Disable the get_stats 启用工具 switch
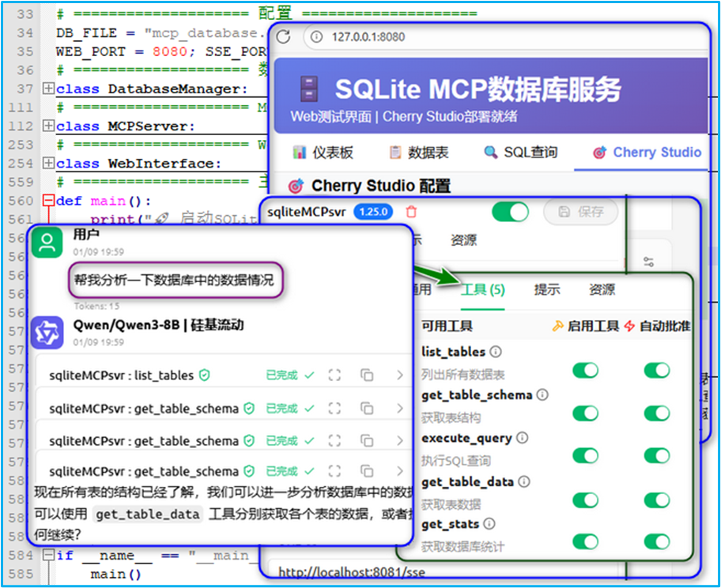 click(x=585, y=541)
